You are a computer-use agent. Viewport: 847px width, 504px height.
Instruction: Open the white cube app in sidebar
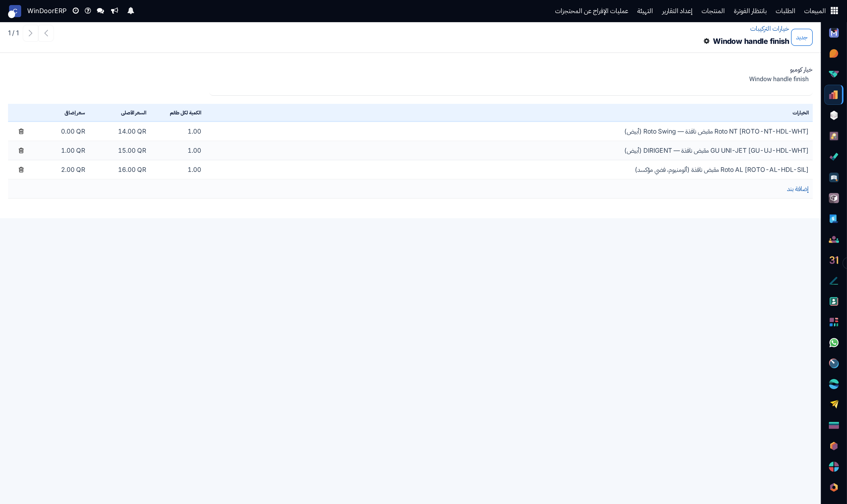coord(834,115)
